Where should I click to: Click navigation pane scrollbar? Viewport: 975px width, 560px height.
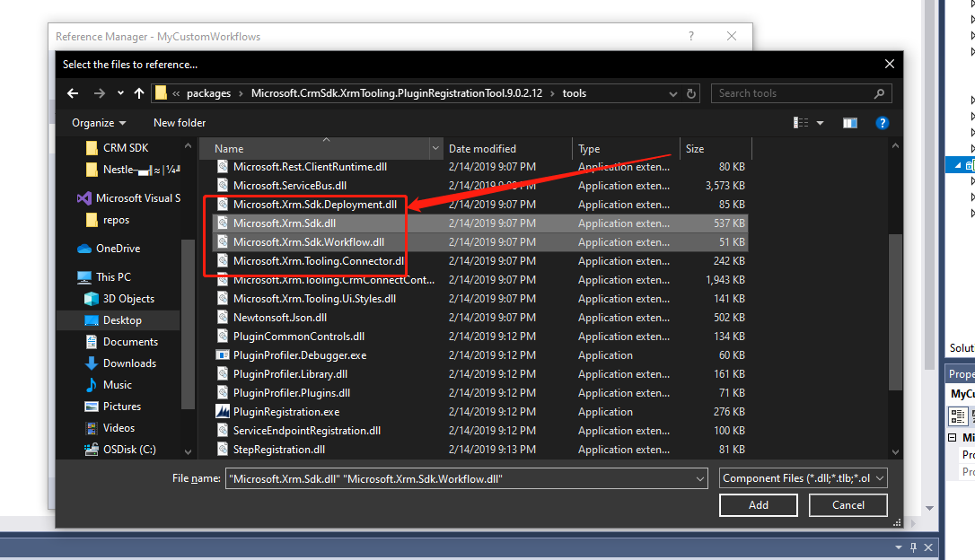coord(188,324)
